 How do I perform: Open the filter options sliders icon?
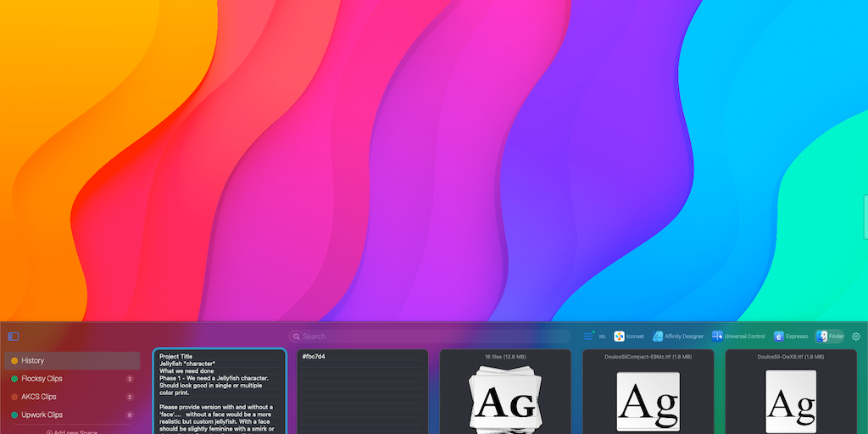pos(588,336)
